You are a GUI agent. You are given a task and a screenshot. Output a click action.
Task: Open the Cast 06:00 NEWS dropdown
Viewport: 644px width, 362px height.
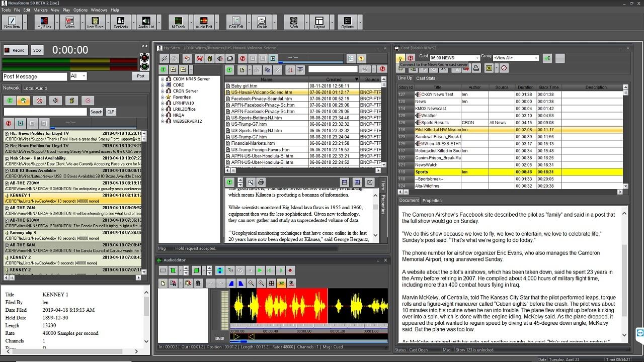tap(477, 58)
